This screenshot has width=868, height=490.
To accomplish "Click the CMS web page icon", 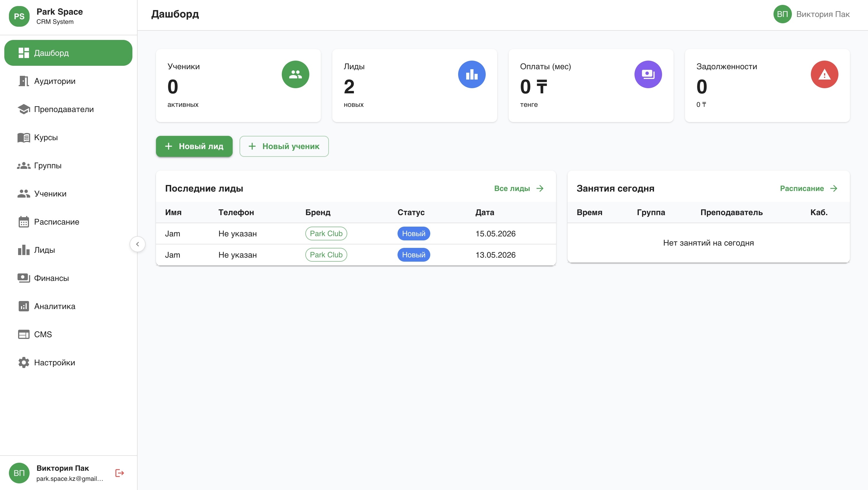I will tap(24, 334).
